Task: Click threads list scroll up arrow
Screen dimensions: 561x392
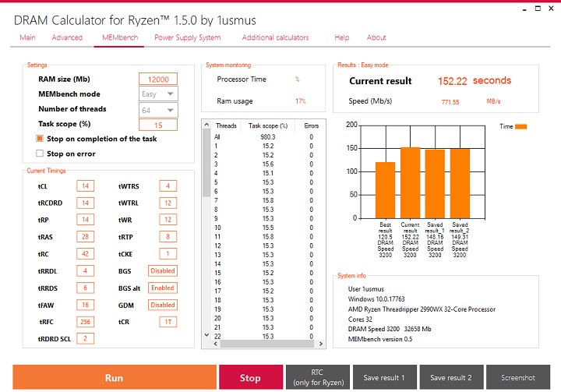Action: click(x=206, y=125)
